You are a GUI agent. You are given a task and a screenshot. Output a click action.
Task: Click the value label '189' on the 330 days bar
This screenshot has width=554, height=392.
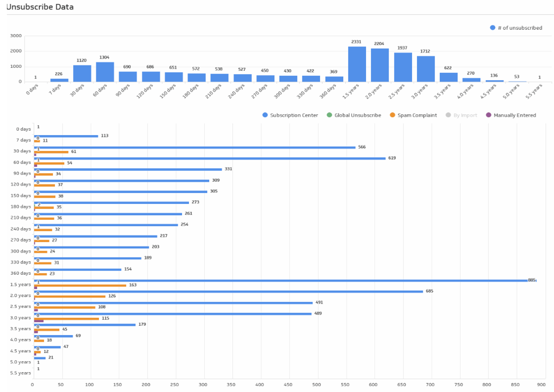[x=148, y=258]
